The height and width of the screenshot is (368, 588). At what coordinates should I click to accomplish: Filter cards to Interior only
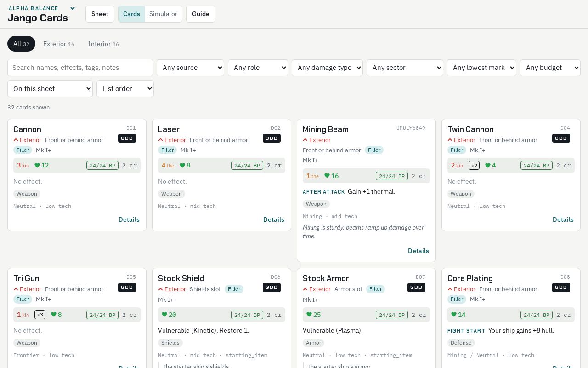(x=103, y=44)
